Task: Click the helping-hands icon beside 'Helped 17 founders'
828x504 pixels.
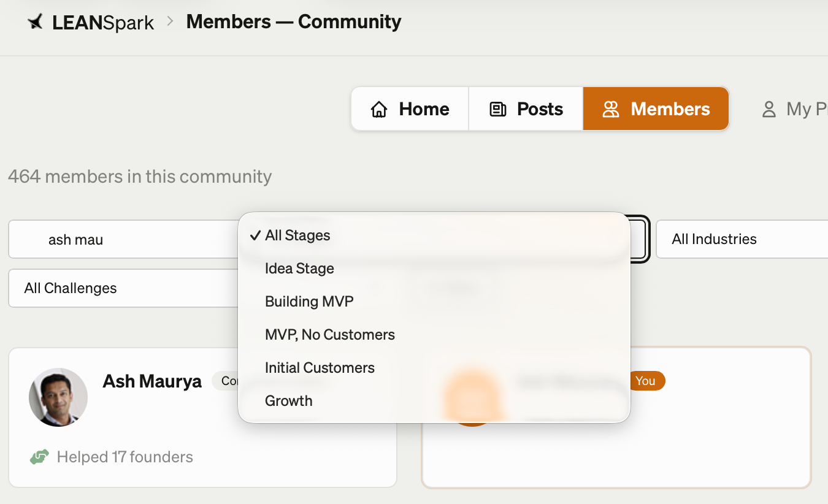Action: (x=39, y=456)
